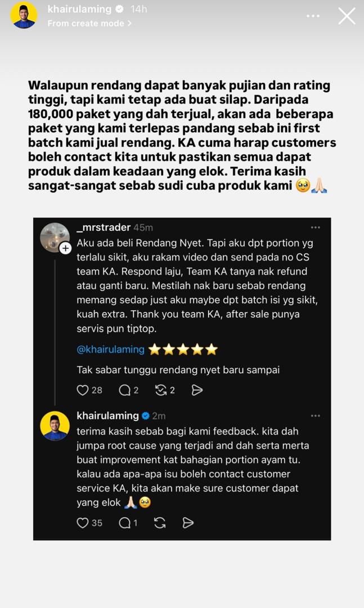The height and width of the screenshot is (608, 364).
Task: Open the story options three-dot menu
Action: coord(313,16)
